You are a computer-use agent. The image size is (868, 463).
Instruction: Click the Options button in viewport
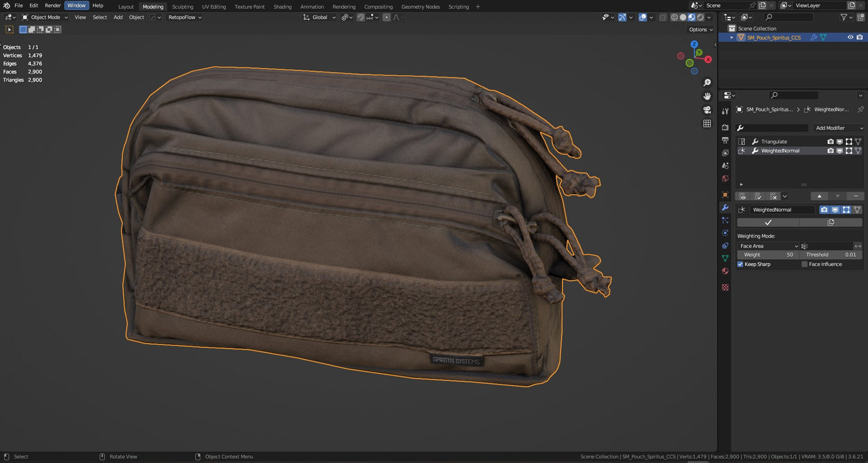tap(700, 29)
